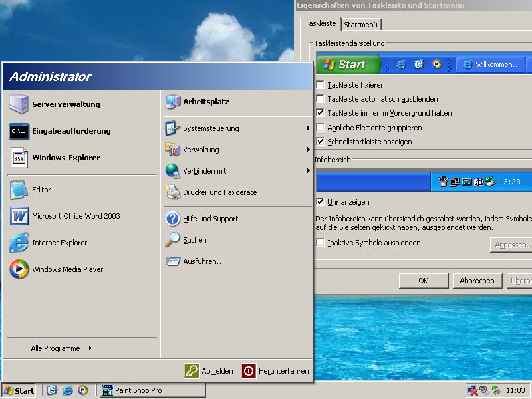This screenshot has width=532, height=399.
Task: Expand Verwaltung submenu arrow
Action: tap(308, 150)
